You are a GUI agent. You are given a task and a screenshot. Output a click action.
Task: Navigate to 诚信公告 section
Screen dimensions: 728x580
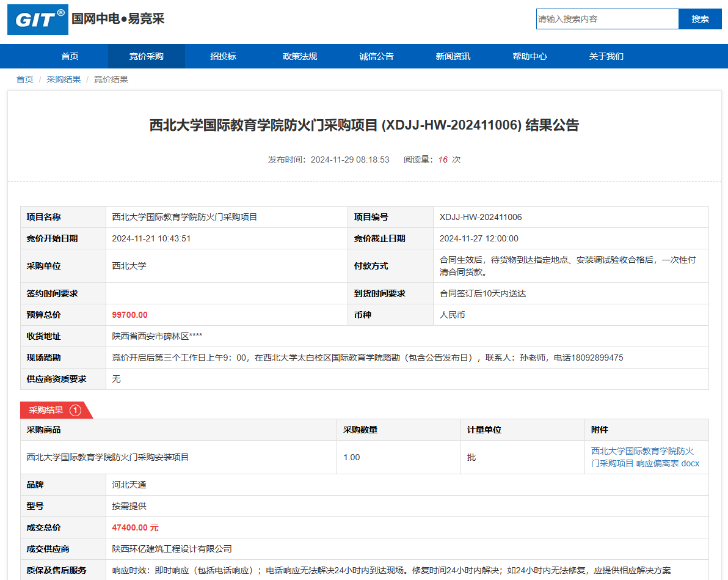pyautogui.click(x=376, y=56)
